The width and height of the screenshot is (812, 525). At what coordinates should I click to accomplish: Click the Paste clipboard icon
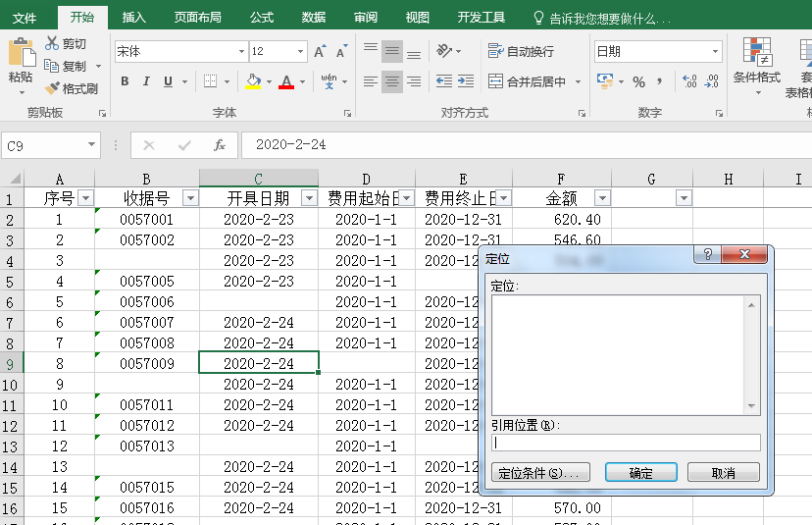point(22,53)
